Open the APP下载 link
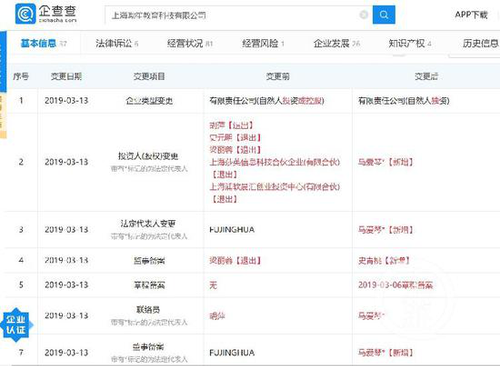 click(471, 15)
